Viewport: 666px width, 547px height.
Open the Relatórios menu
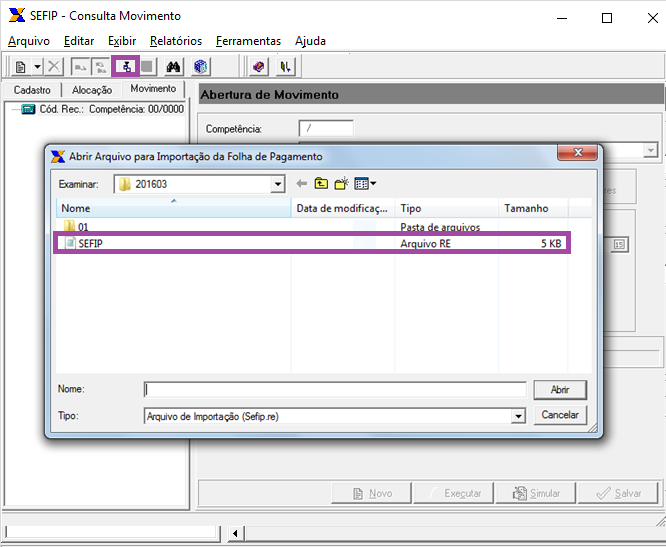[176, 41]
